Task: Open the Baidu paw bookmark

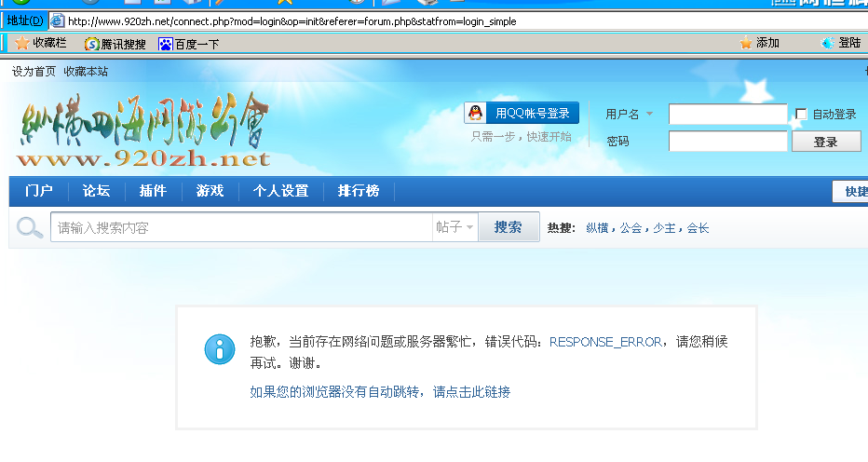Action: (189, 44)
